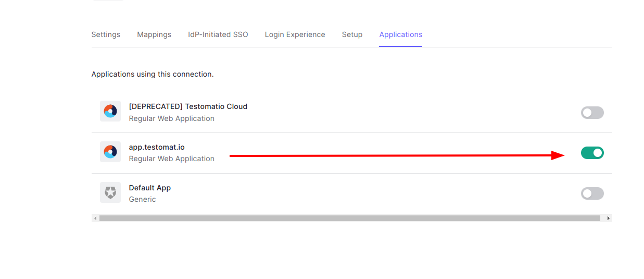Open the Applications tab
This screenshot has width=644, height=279.
401,34
